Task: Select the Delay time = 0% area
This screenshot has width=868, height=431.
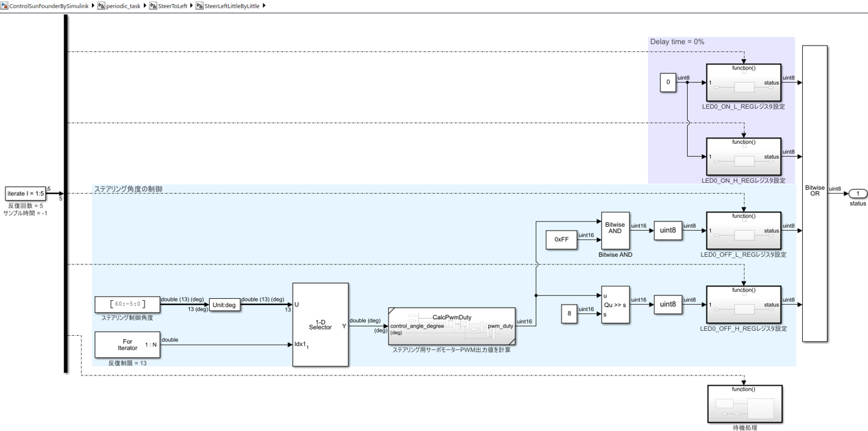Action: [x=721, y=110]
